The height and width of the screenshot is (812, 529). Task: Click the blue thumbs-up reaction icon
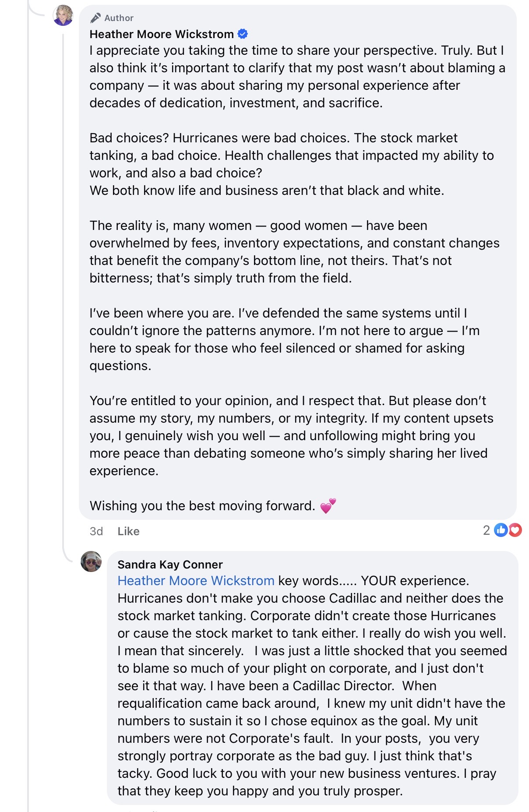coord(500,530)
